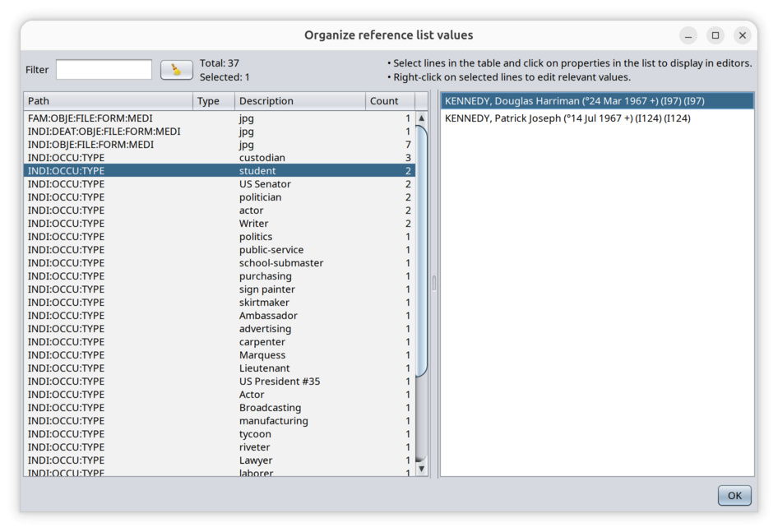Select the student occupation row
The height and width of the screenshot is (532, 778).
[220, 171]
